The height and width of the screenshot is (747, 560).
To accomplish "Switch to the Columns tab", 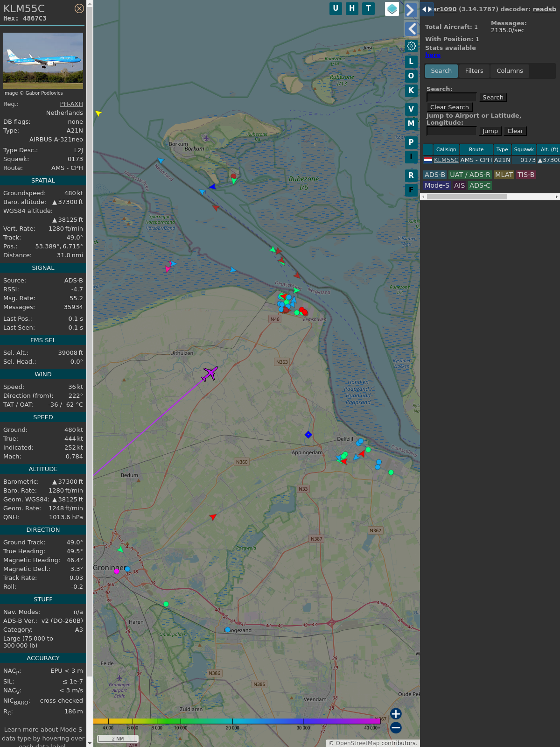I will tap(510, 71).
